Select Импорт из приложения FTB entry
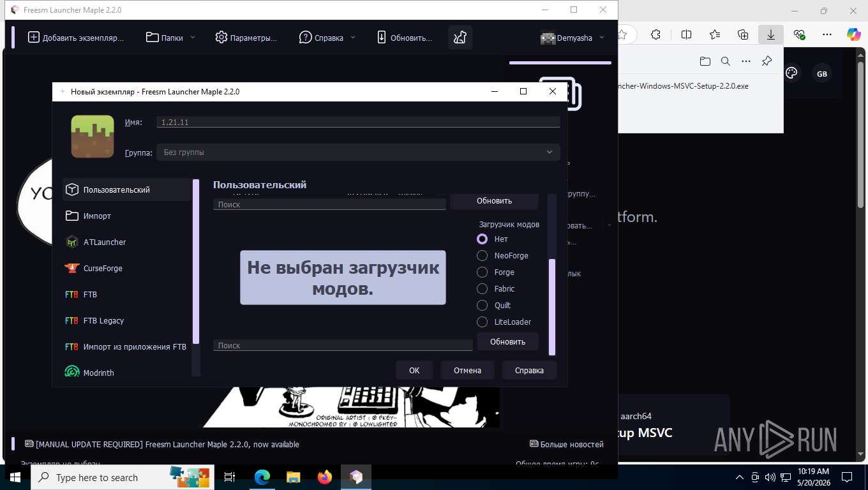The image size is (868, 490). pos(127,346)
